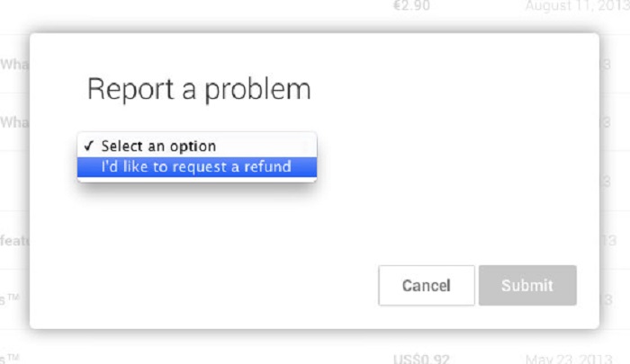The width and height of the screenshot is (630, 364).
Task: Click the US$0.92 price in background
Action: tap(421, 359)
